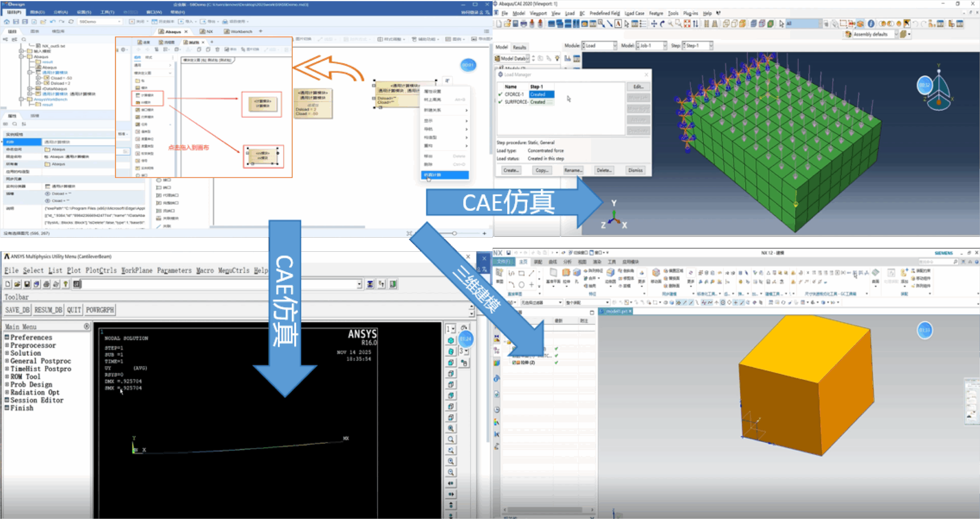This screenshot has width=980, height=519.
Task: Click the Abaqus text annotation icon
Action: [x=618, y=24]
